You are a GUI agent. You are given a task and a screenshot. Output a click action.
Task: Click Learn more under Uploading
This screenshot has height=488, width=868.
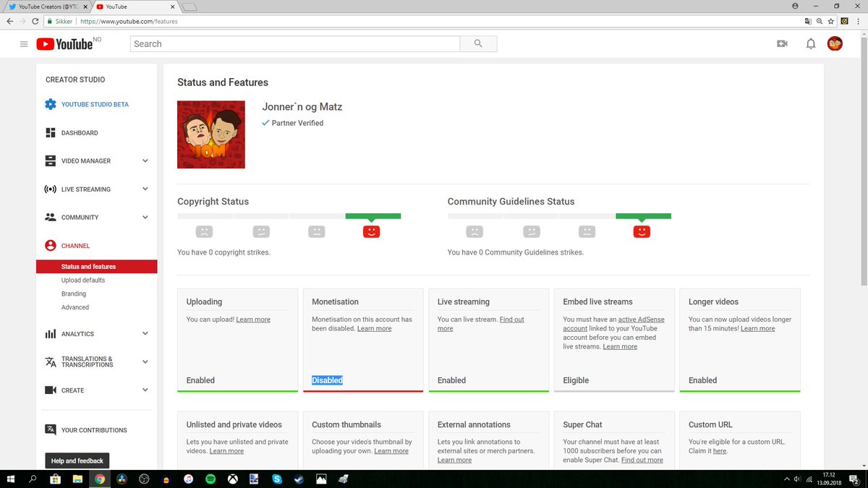pos(253,320)
